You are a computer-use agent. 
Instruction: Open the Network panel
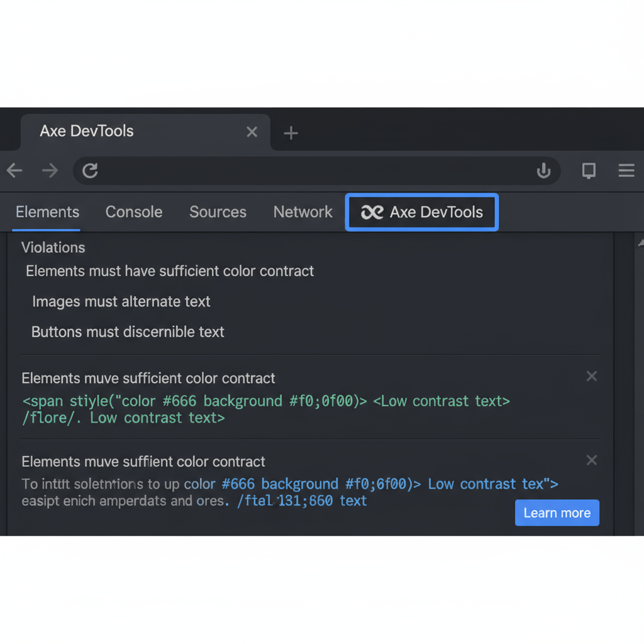tap(303, 212)
